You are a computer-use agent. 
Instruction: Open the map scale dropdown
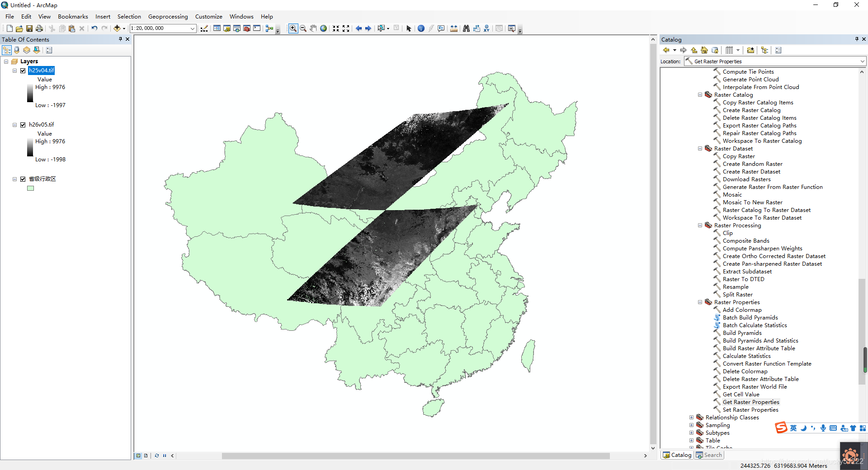click(x=193, y=28)
